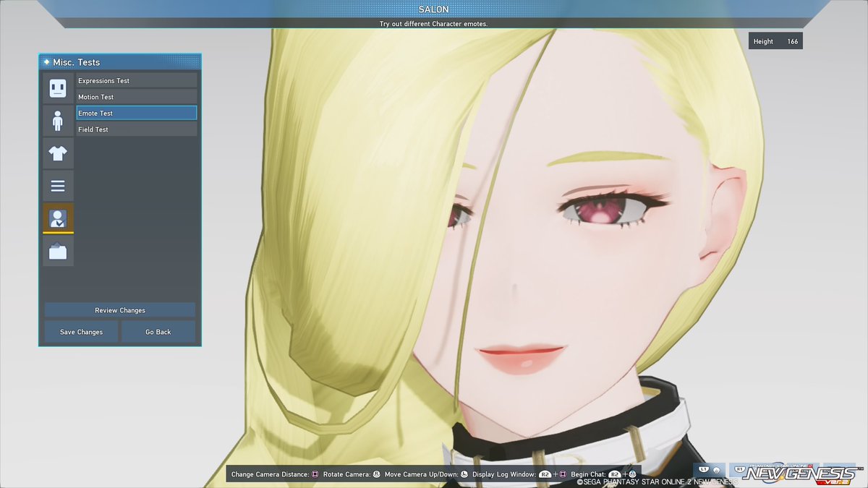This screenshot has height=488, width=868.
Task: Open the three-lines list category icon
Action: click(58, 186)
